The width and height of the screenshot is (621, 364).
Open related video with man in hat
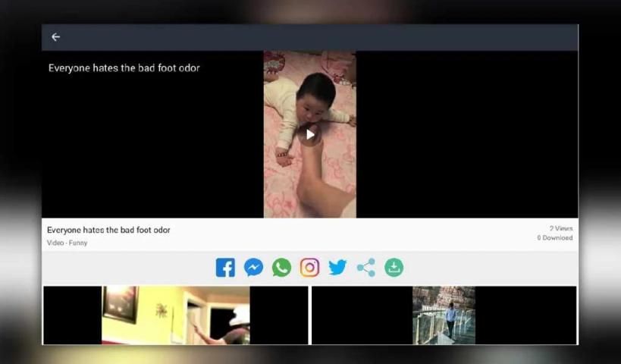click(176, 315)
